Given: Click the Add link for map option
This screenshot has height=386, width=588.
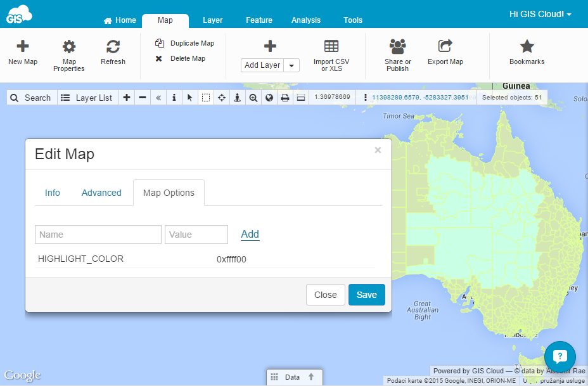Looking at the screenshot, I should click(250, 234).
